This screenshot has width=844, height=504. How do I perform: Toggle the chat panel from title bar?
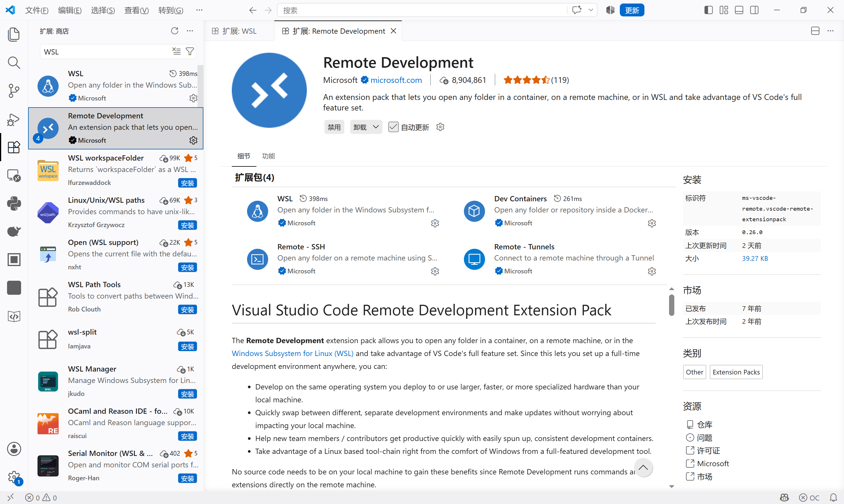(577, 10)
